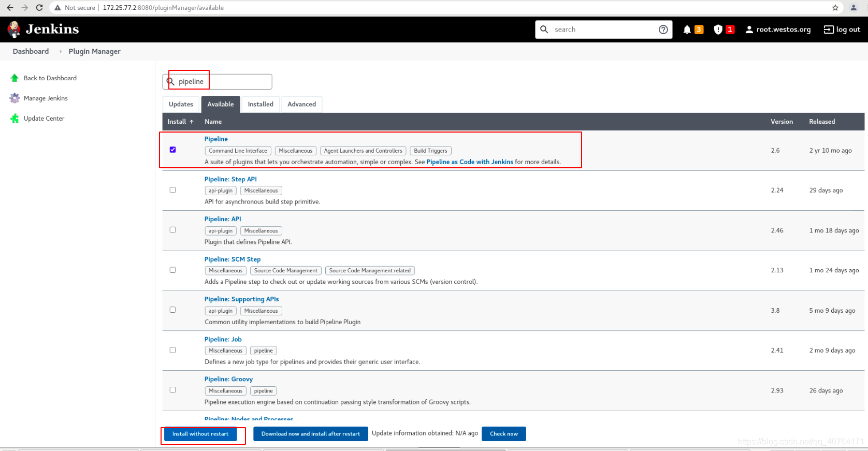This screenshot has height=451, width=868.
Task: Click the Command Line Interface tag
Action: (238, 151)
